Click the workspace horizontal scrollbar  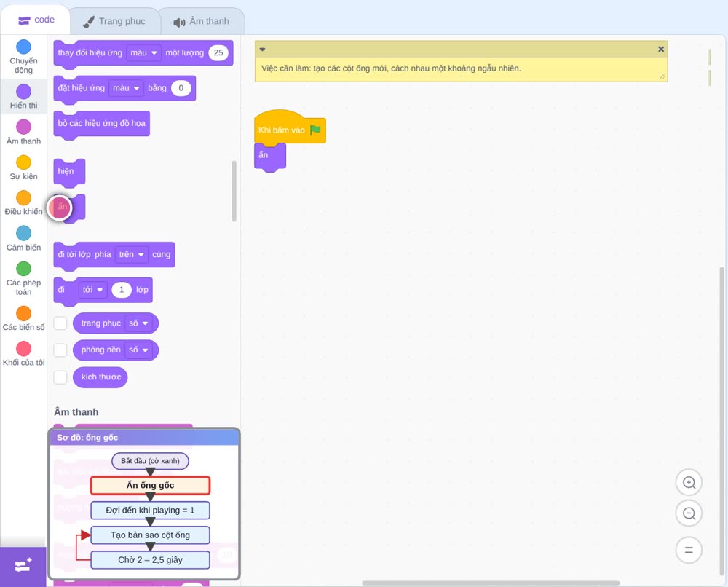(491, 583)
